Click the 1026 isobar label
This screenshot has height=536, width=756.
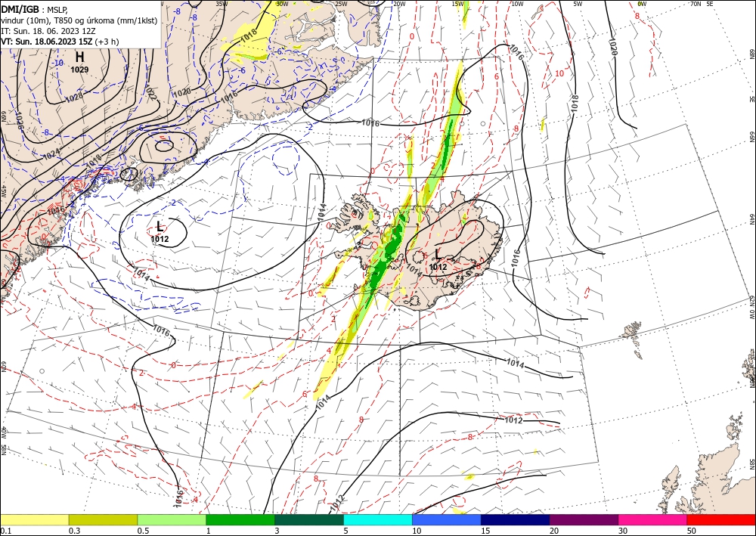pyautogui.click(x=20, y=119)
